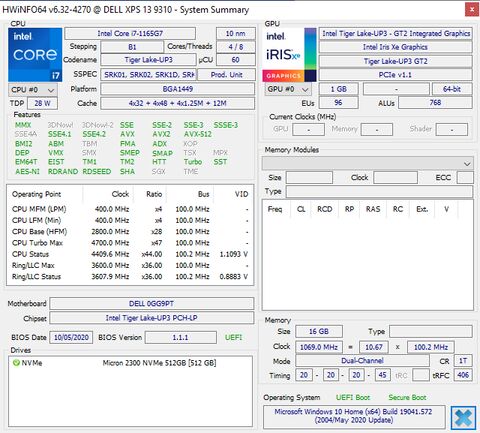
Task: Click the Intel Tiger Lake-UP3 GT2 Integrated Graphics field
Action: pyautogui.click(x=396, y=34)
